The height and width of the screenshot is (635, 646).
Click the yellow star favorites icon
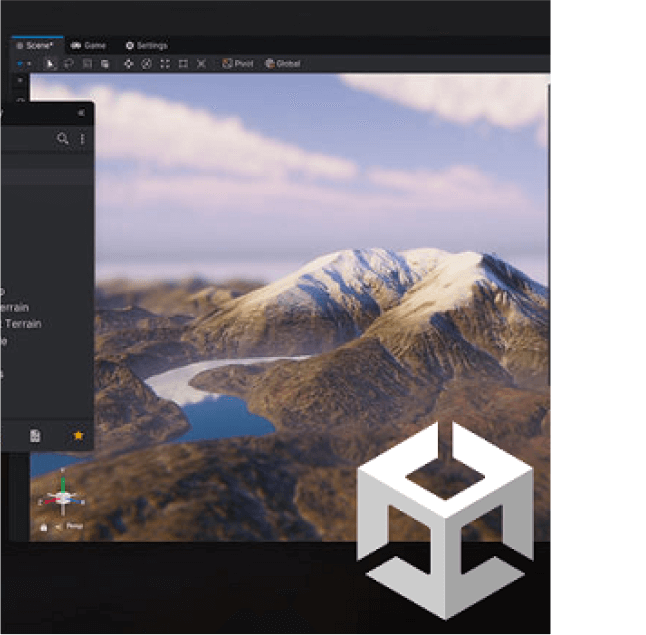[x=78, y=436]
